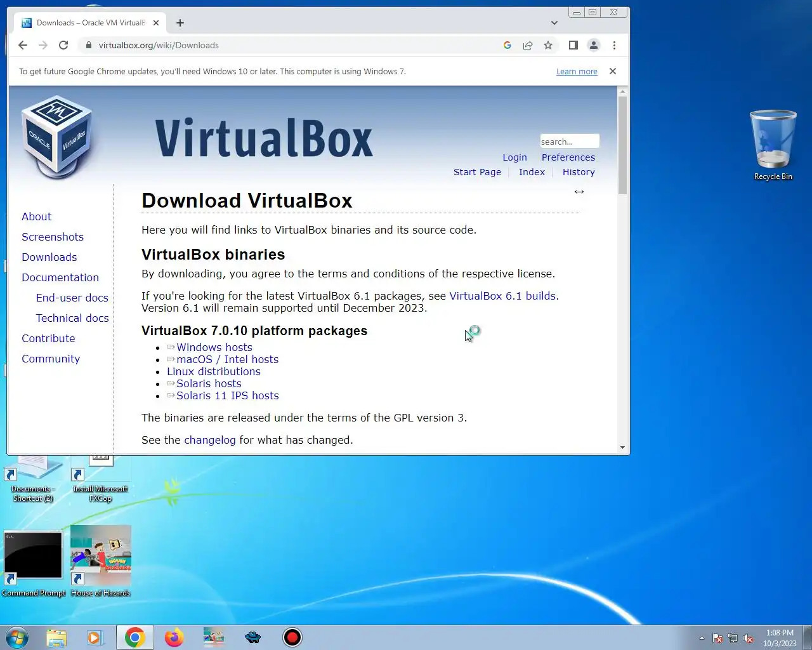Click the Show desktop button

point(807,637)
